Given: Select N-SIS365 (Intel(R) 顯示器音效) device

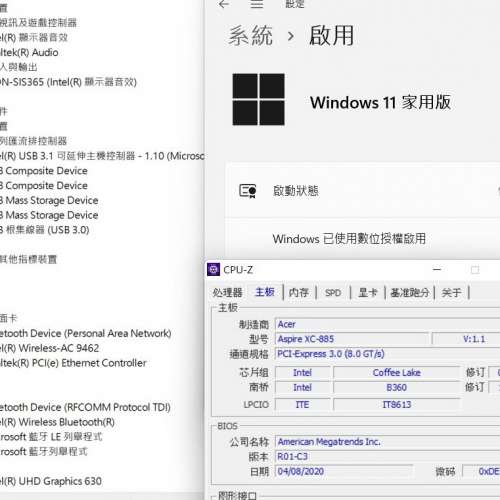Looking at the screenshot, I should click(68, 82).
